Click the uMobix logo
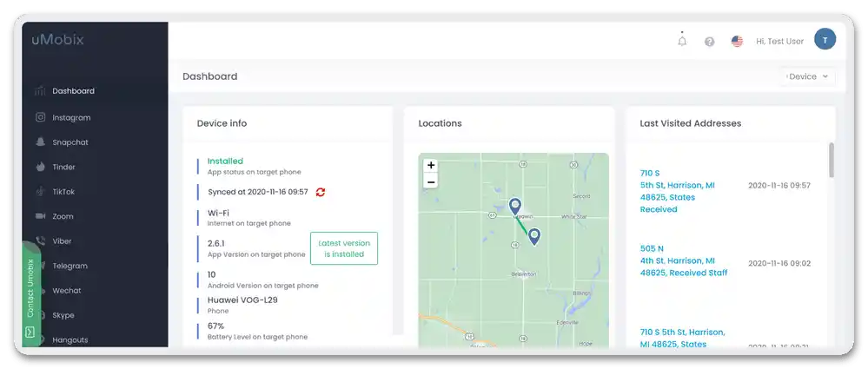Screen dimensions: 868x369 tap(57, 40)
